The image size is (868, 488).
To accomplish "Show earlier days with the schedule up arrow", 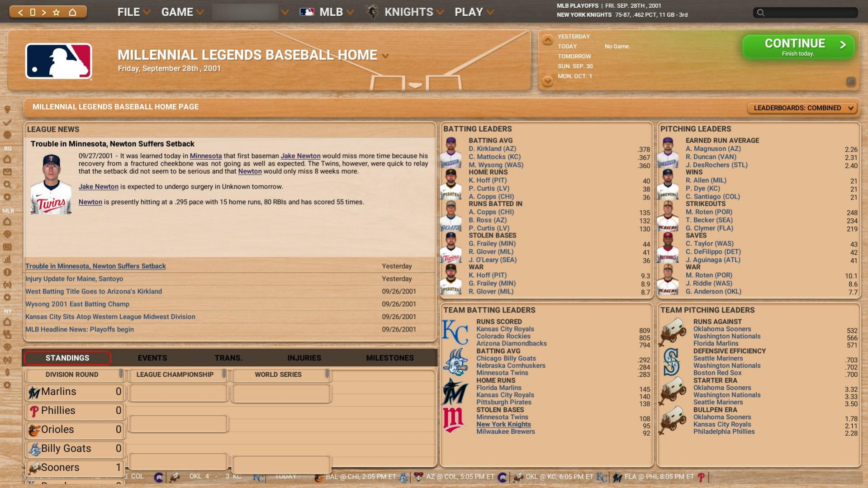I will pos(547,40).
